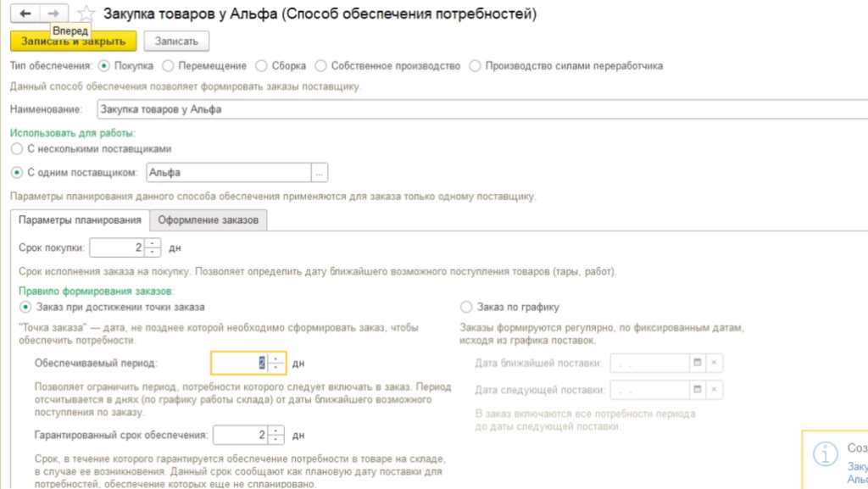Select Перемещение radio option
868x489 pixels.
pos(169,65)
